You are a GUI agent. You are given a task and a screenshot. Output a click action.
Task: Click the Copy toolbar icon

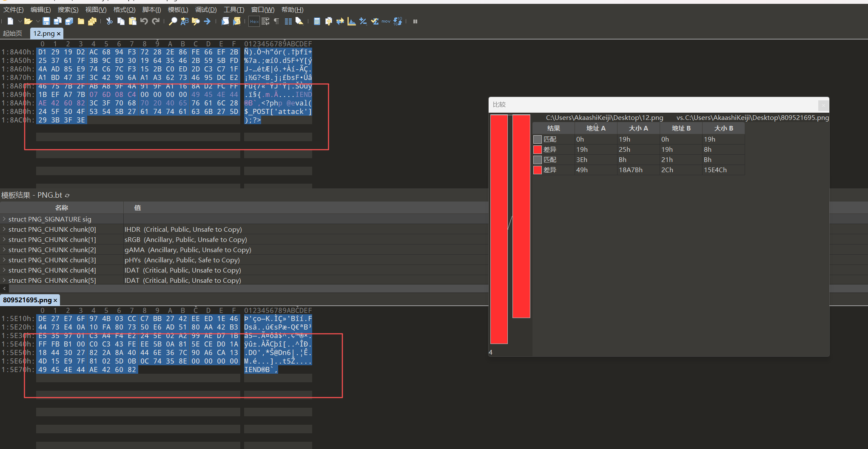coord(121,21)
